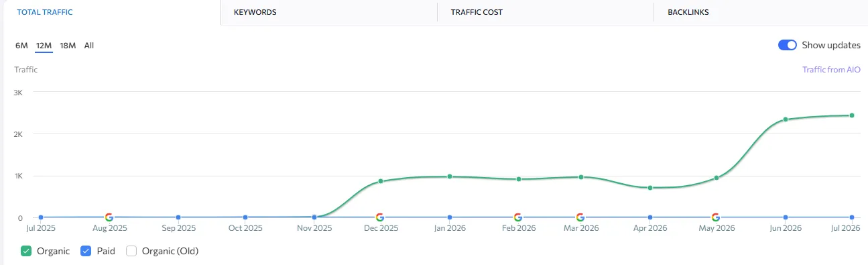The image size is (868, 265).
Task: Click the Google update icon at Feb 2026
Action: pos(517,217)
